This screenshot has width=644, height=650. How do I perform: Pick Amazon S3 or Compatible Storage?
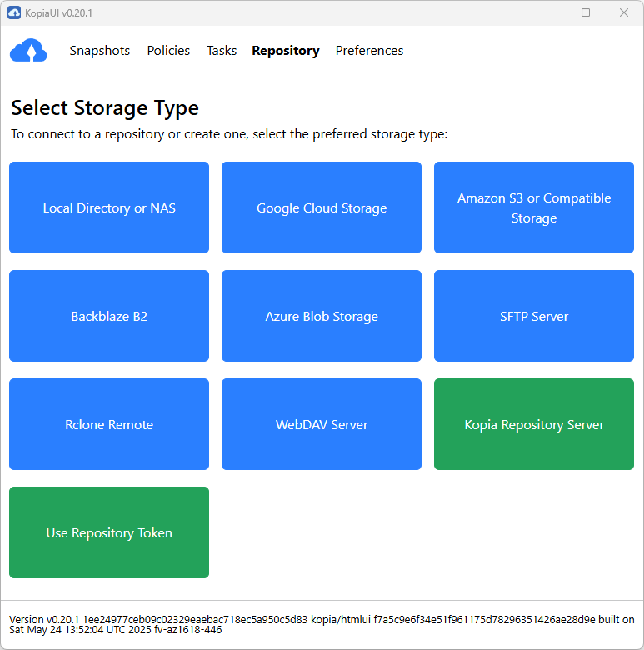click(534, 207)
